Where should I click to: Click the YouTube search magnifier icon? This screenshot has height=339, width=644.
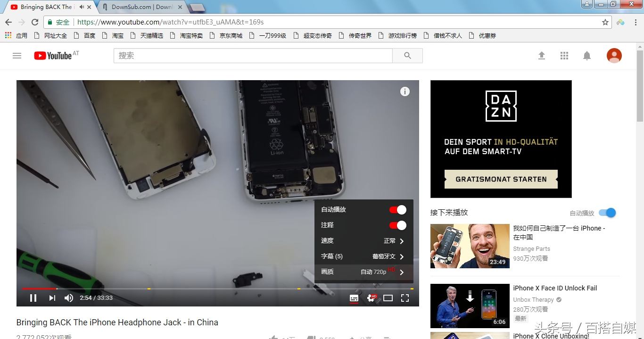[x=407, y=55]
